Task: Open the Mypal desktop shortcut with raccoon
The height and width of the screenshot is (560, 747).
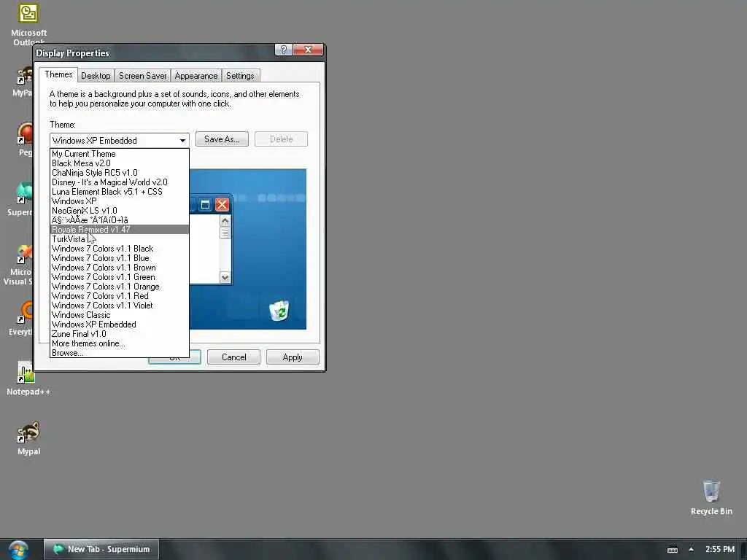Action: (x=28, y=432)
